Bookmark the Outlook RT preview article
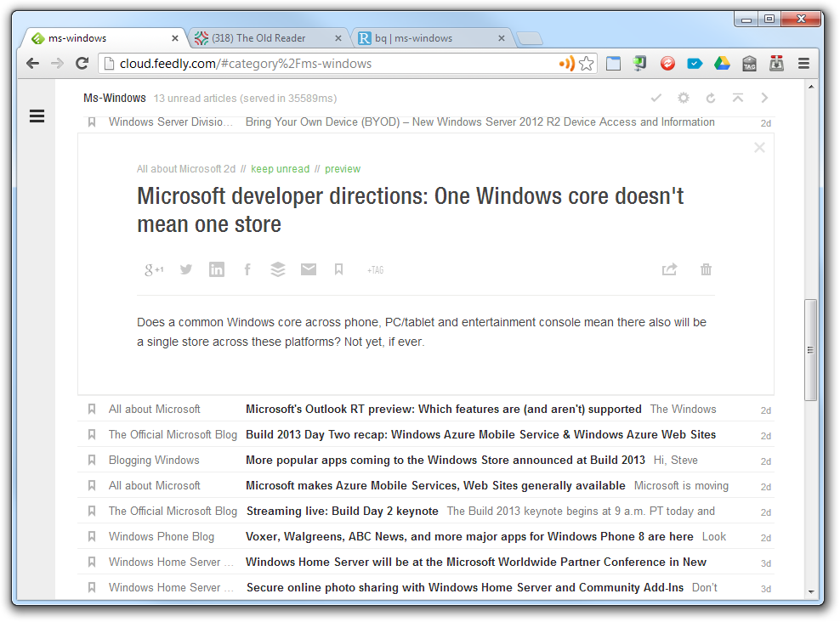 pos(92,409)
